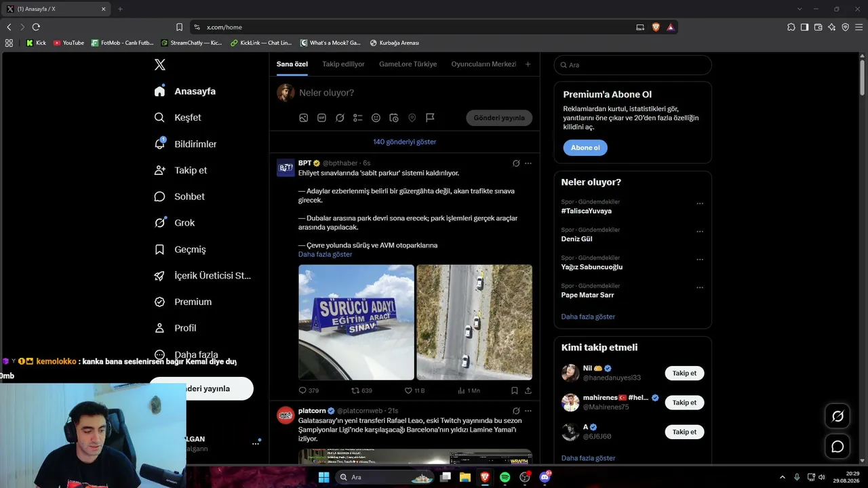Image resolution: width=868 pixels, height=488 pixels.
Task: Open Grok action on platcorn post
Action: (x=516, y=411)
